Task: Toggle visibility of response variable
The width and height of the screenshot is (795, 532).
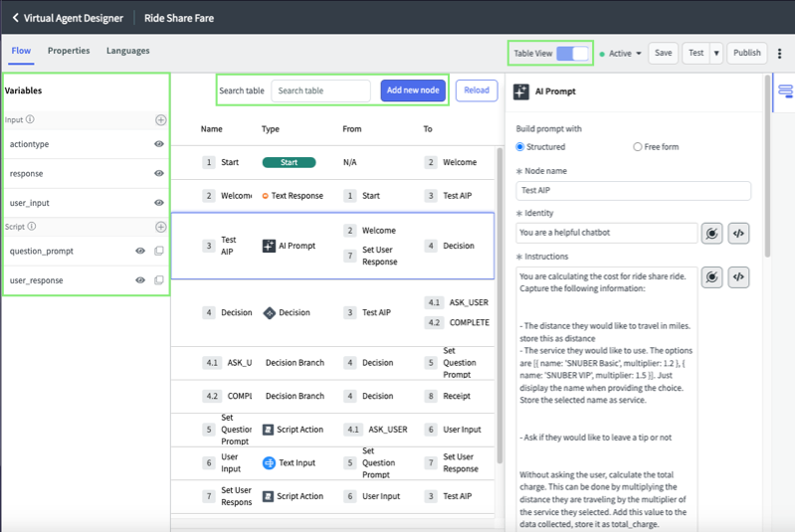Action: pyautogui.click(x=159, y=173)
